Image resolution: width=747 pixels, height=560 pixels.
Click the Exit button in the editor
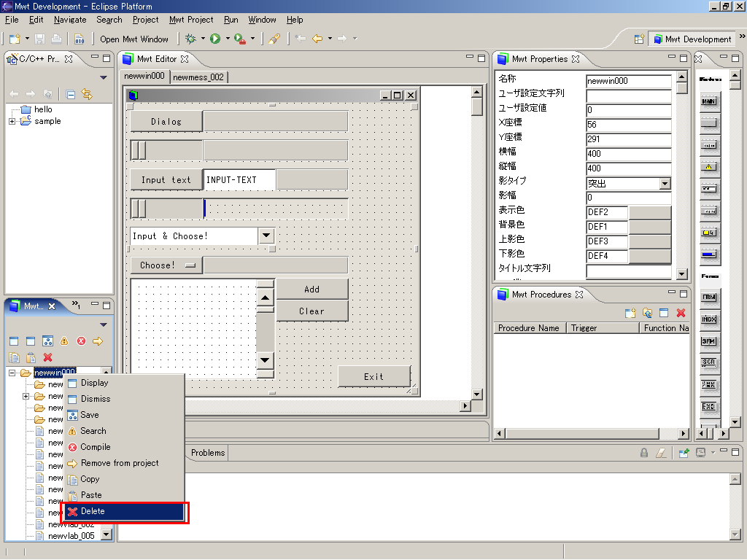pos(374,377)
